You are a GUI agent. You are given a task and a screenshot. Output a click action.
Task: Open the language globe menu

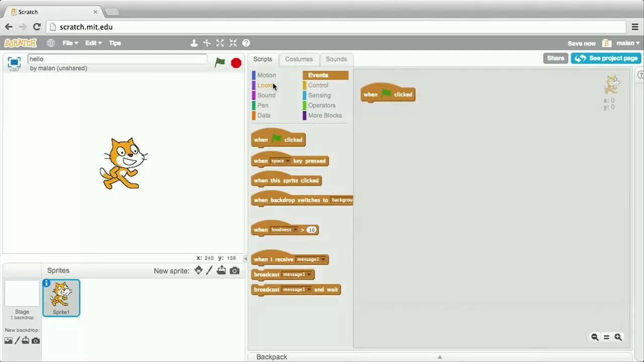[x=51, y=43]
